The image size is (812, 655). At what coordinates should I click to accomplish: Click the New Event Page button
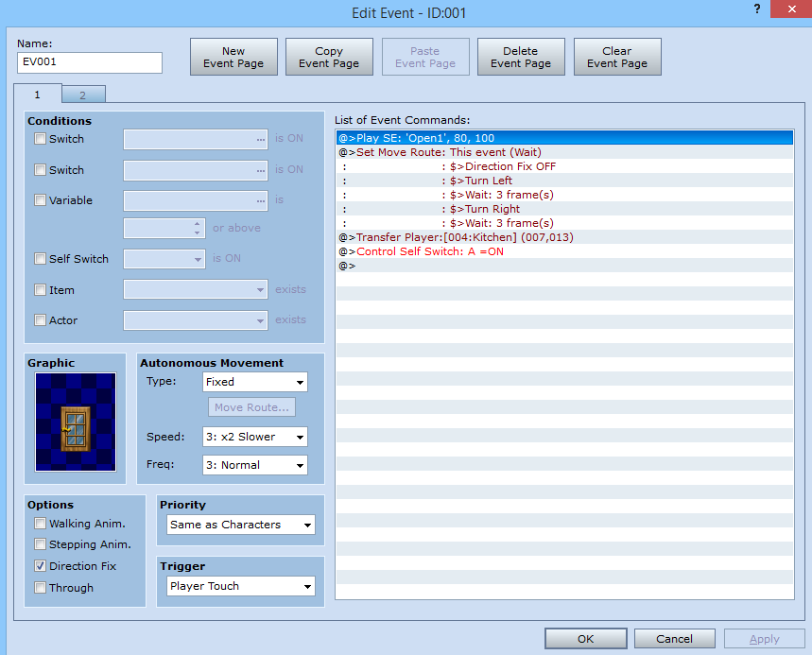233,57
